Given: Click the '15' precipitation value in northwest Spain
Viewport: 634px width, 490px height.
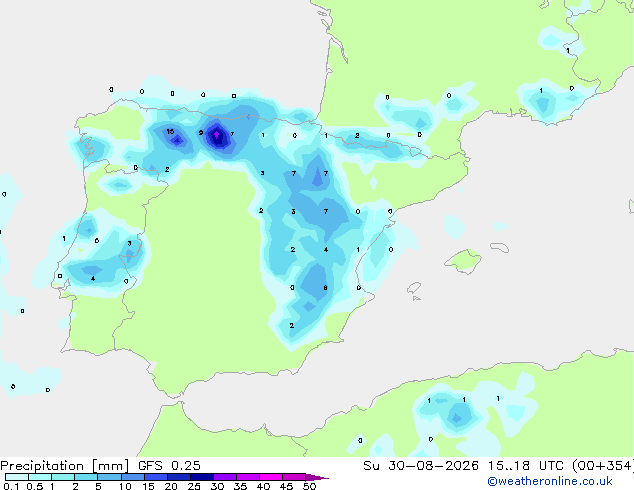Looking at the screenshot, I should [x=170, y=131].
